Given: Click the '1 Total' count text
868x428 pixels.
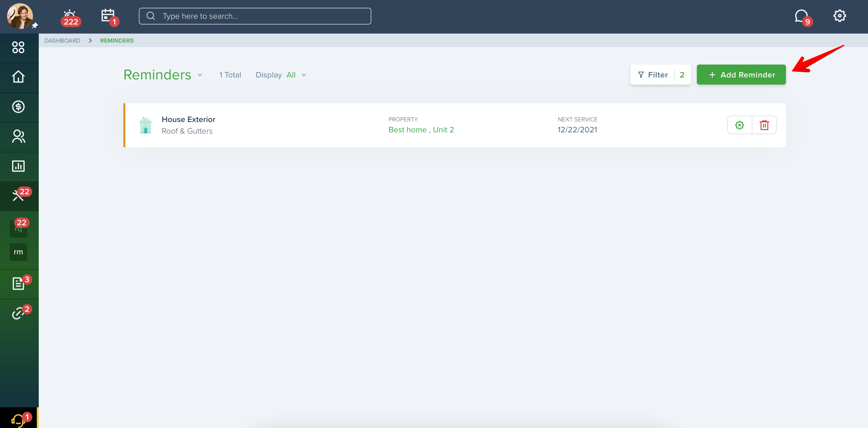Looking at the screenshot, I should [230, 75].
